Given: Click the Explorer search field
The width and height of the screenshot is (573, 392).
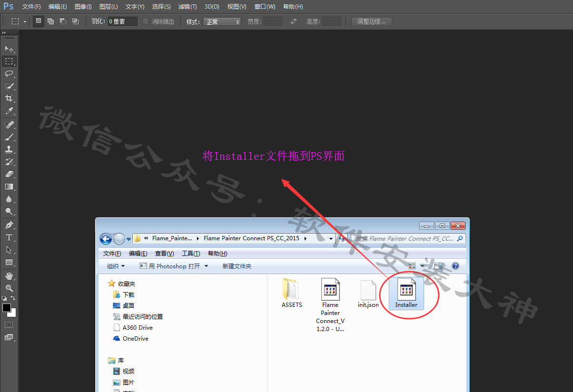Looking at the screenshot, I should point(408,239).
